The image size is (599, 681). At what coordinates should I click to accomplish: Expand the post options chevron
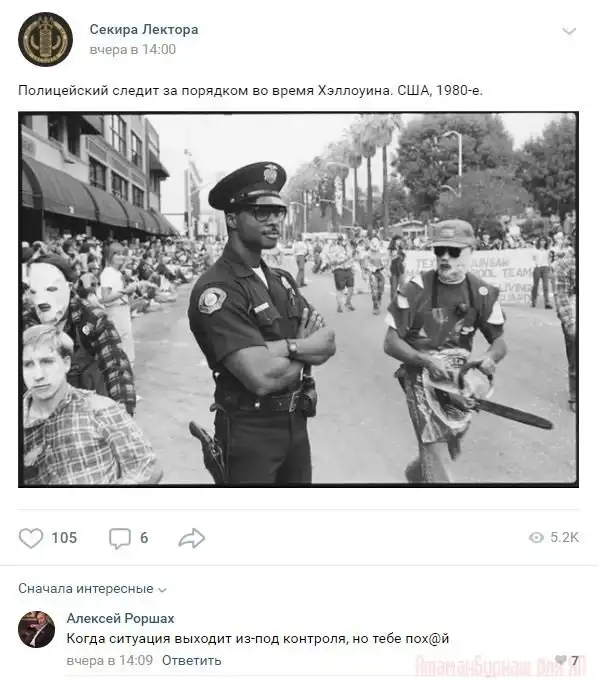(569, 31)
